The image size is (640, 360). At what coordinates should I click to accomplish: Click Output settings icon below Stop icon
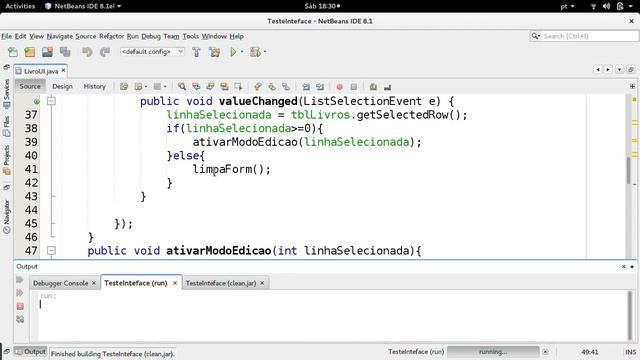pyautogui.click(x=20, y=320)
